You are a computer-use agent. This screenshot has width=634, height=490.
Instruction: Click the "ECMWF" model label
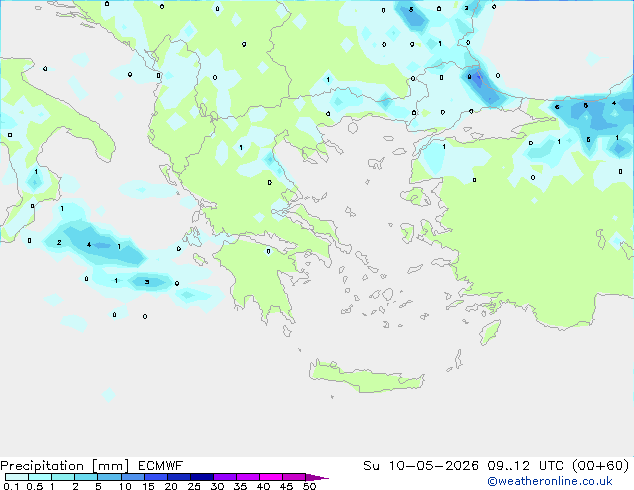pyautogui.click(x=160, y=466)
